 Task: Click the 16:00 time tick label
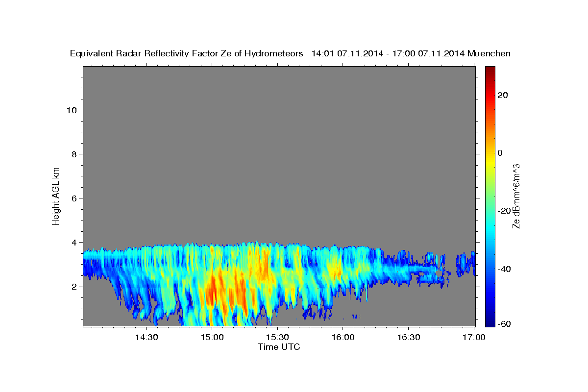pyautogui.click(x=343, y=337)
